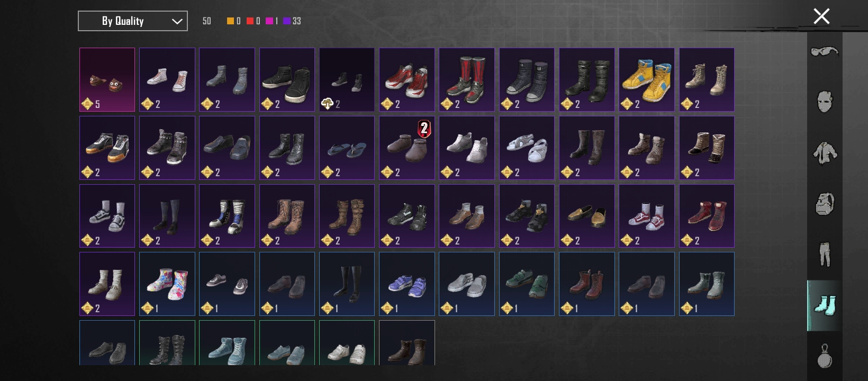Select the poop emoji slippers item
Image resolution: width=868 pixels, height=381 pixels.
pyautogui.click(x=107, y=80)
